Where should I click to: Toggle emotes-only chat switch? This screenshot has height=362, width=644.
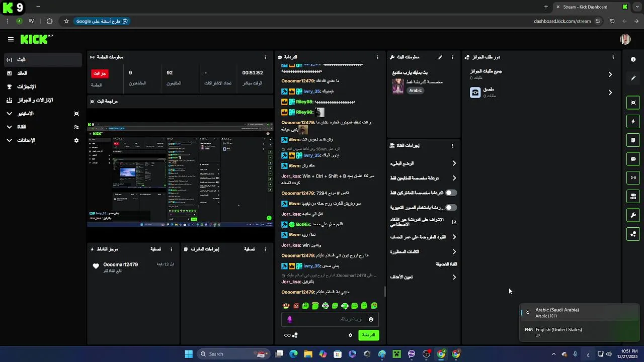pos(451,208)
